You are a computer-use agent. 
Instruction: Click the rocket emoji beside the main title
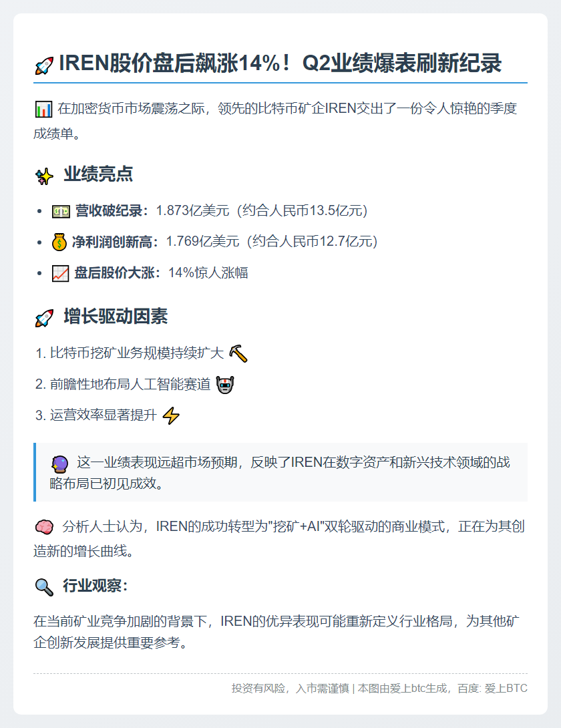click(44, 66)
